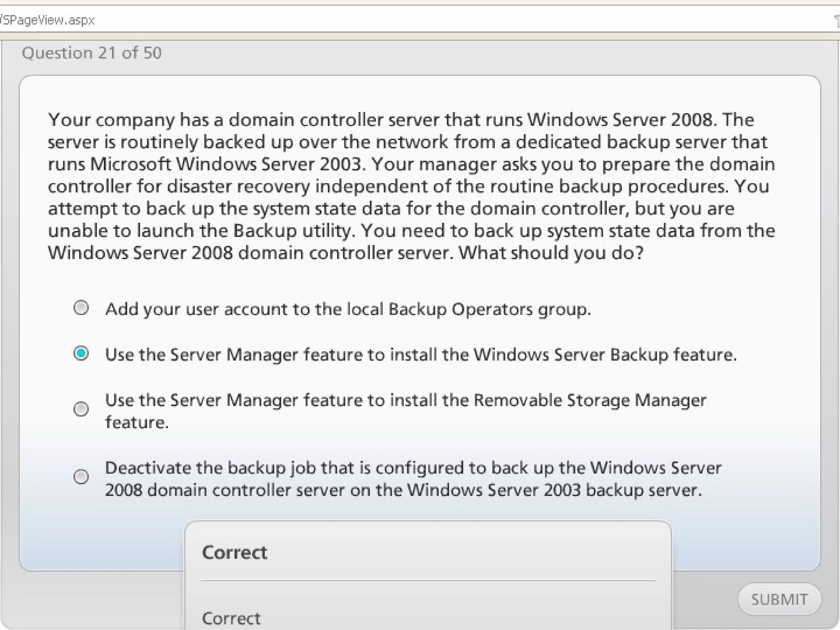Select the 'install the Windows Server Backup feature' radio option
This screenshot has width=840, height=630.
click(x=81, y=353)
